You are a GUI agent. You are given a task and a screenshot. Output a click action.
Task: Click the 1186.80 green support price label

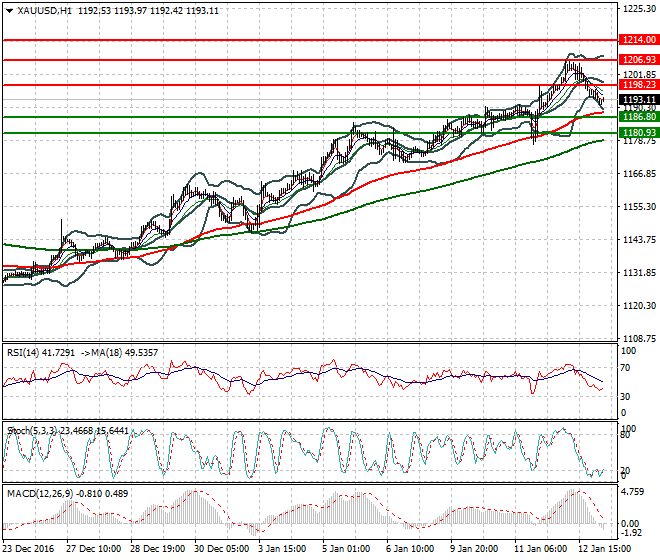pyautogui.click(x=639, y=117)
